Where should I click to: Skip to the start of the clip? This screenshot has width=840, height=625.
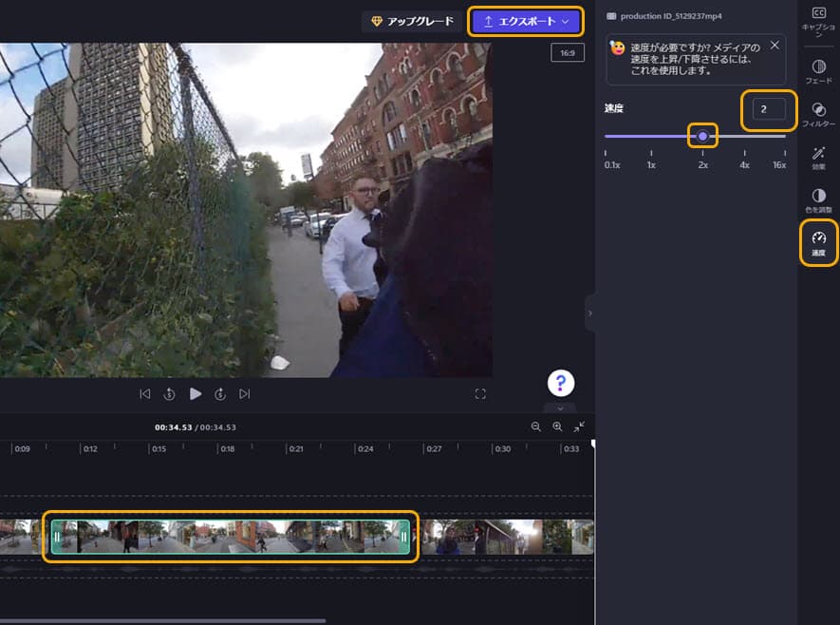click(x=145, y=392)
